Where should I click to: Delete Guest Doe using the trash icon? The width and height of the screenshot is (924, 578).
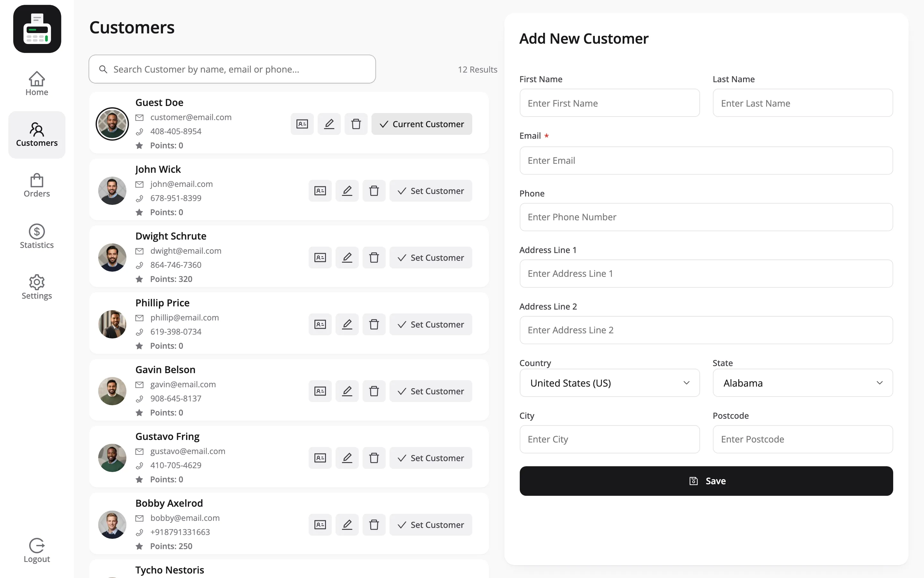tap(356, 124)
